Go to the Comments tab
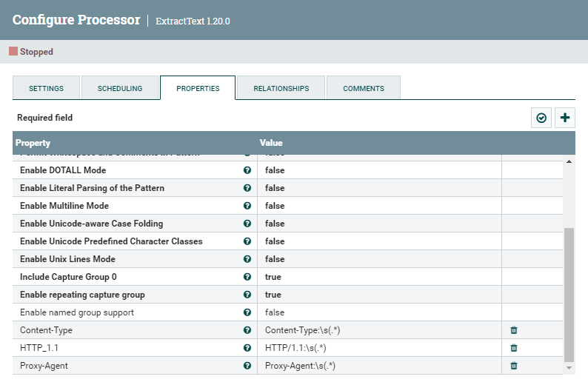The image size is (588, 385). (363, 88)
